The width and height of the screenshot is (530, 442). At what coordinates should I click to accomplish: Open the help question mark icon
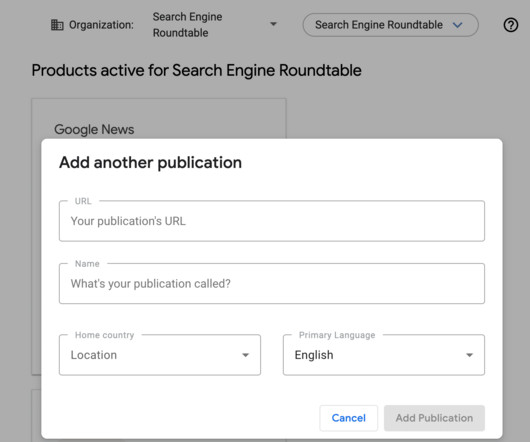[510, 25]
